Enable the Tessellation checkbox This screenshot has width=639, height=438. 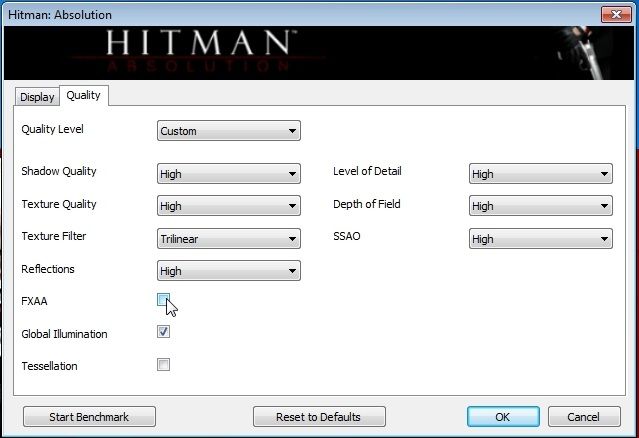[x=163, y=364]
